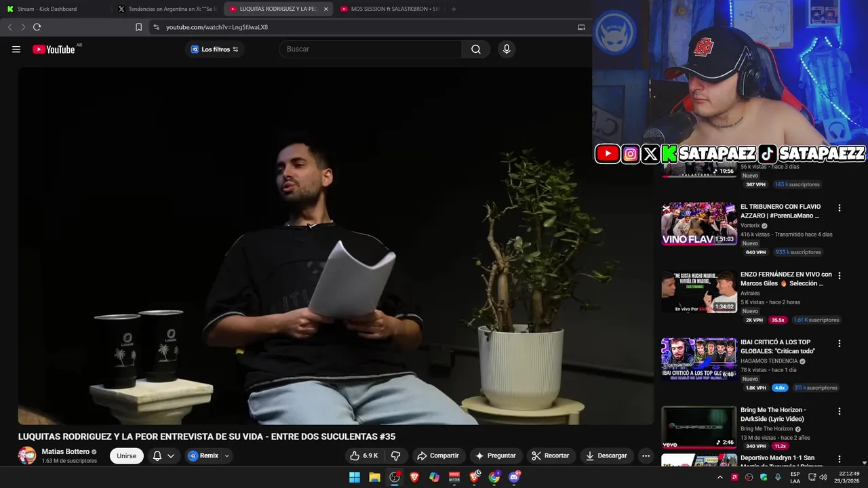The width and height of the screenshot is (868, 488).
Task: Clip video with Recortar button
Action: pos(551,455)
